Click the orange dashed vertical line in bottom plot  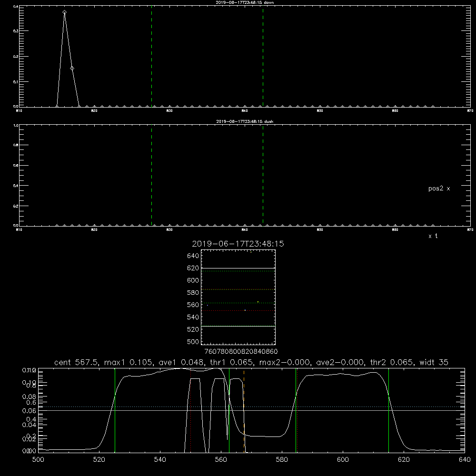[244, 410]
